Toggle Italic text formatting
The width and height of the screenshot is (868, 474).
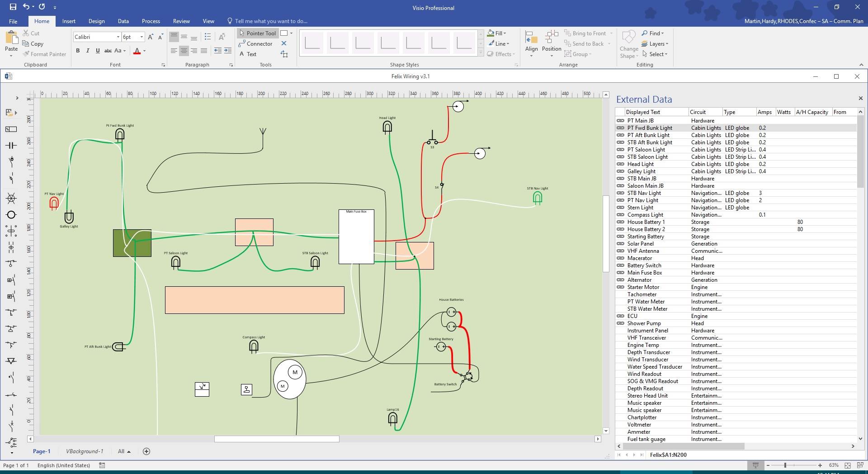pos(88,51)
